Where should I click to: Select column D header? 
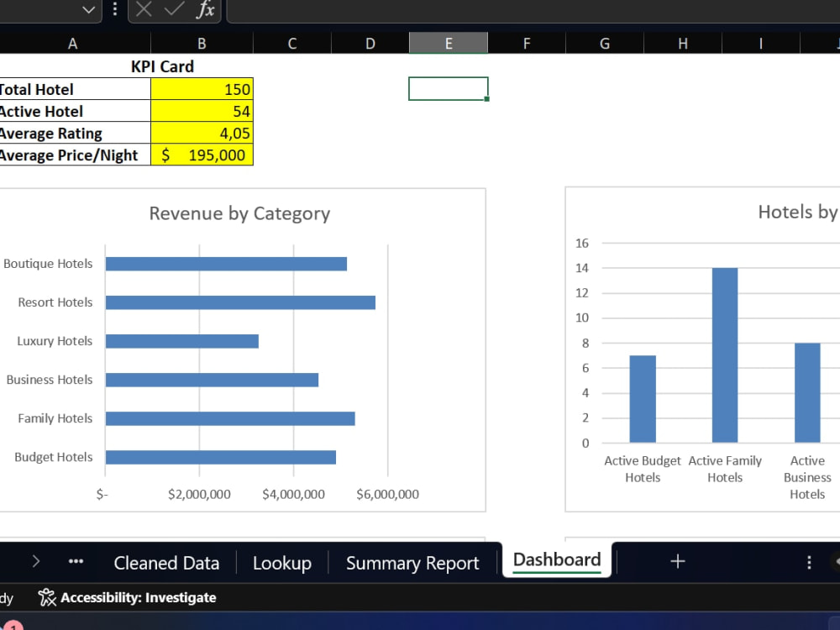[x=370, y=44]
